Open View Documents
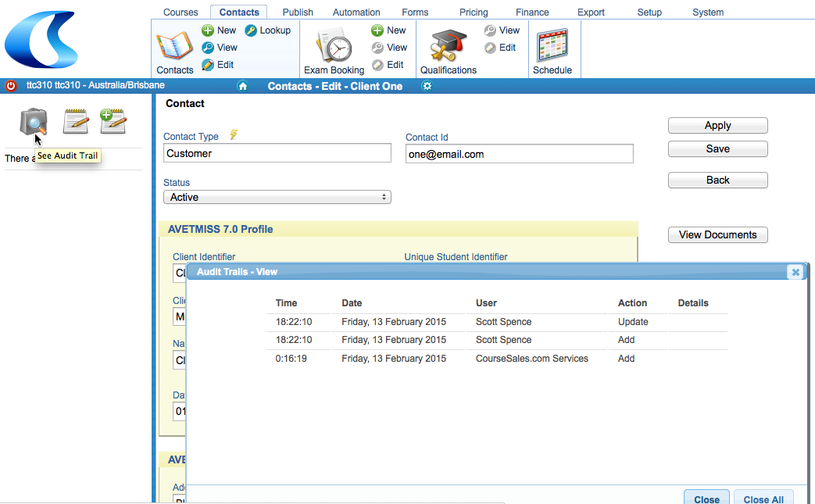 coord(718,235)
